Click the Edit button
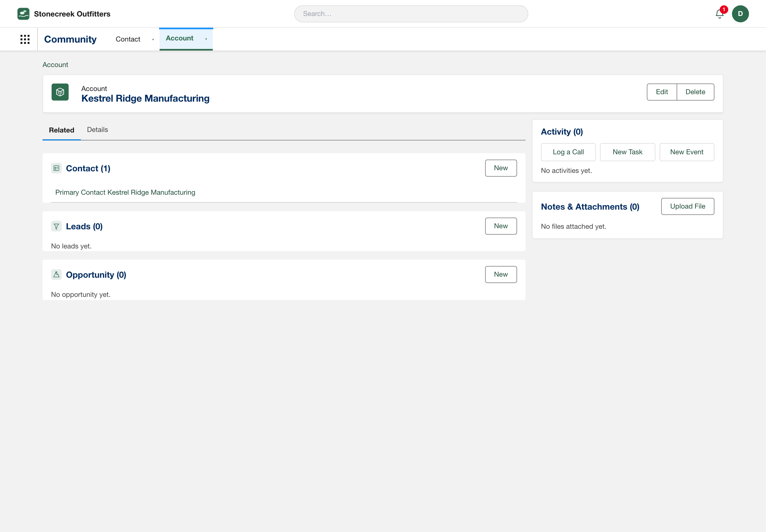 [662, 92]
